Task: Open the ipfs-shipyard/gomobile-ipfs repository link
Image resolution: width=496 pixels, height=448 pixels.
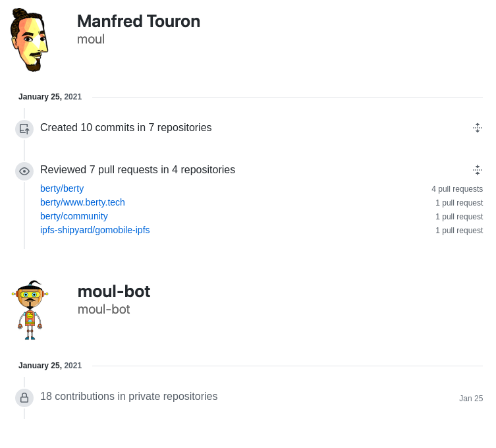Action: pyautogui.click(x=95, y=230)
